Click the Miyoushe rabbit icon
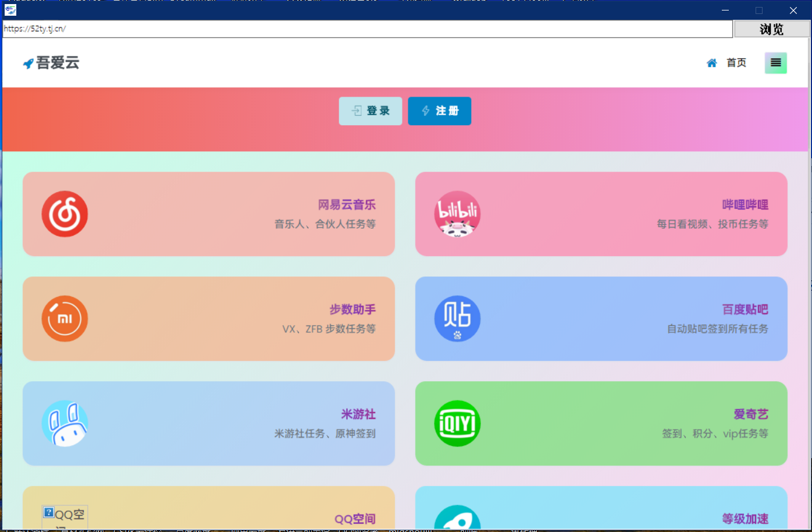The height and width of the screenshot is (532, 812). coord(65,423)
